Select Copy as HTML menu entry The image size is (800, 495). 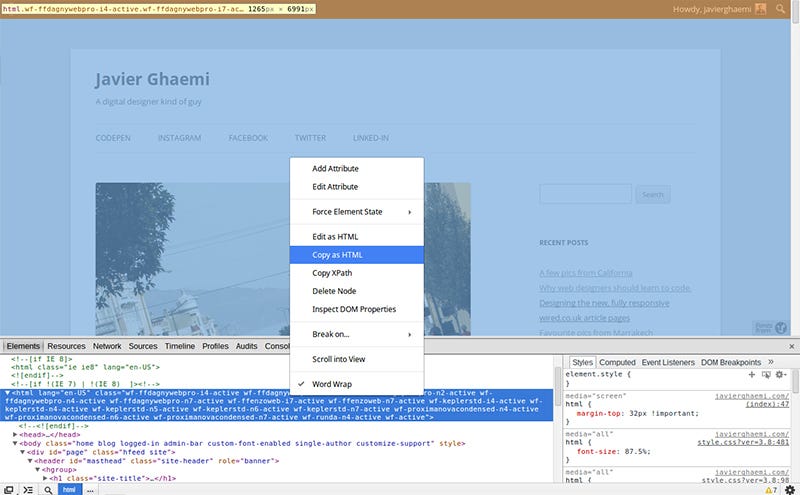click(357, 255)
